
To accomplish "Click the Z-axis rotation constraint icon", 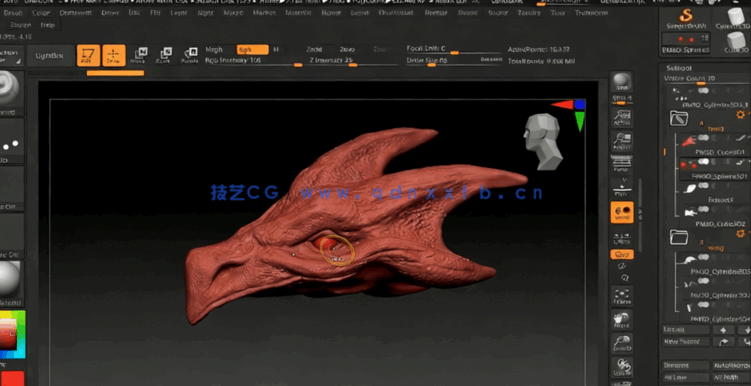I will 625,278.
